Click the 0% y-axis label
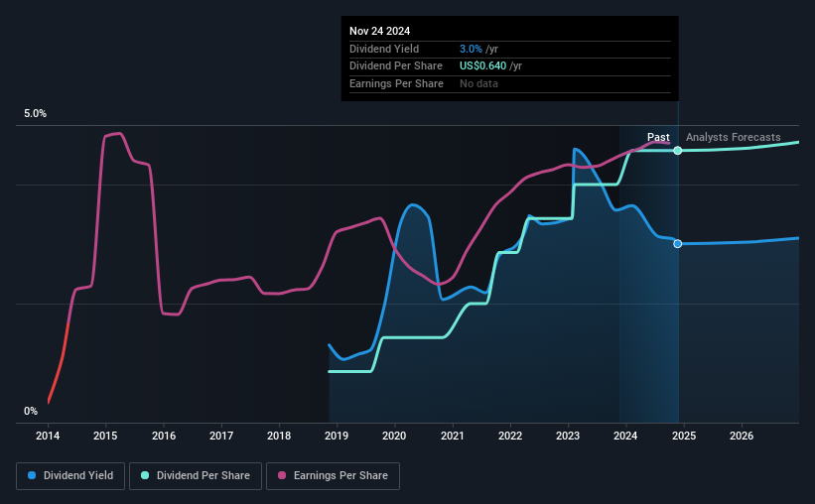 click(x=31, y=411)
